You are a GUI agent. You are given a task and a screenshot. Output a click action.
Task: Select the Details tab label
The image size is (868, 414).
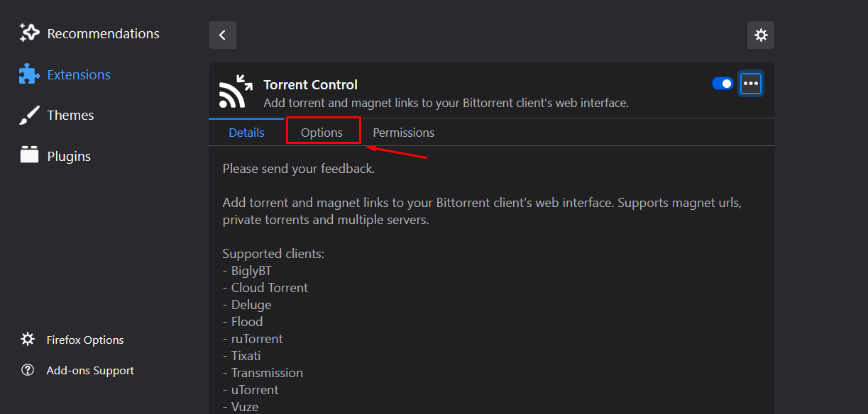246,132
